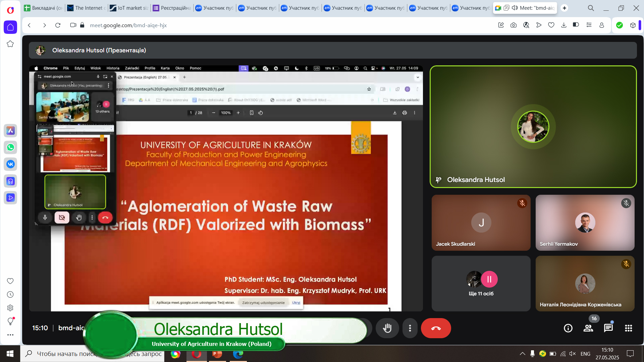Screen dimensions: 644x362
Task: Toggle Opera heart bookmark for page
Action: [551, 25]
